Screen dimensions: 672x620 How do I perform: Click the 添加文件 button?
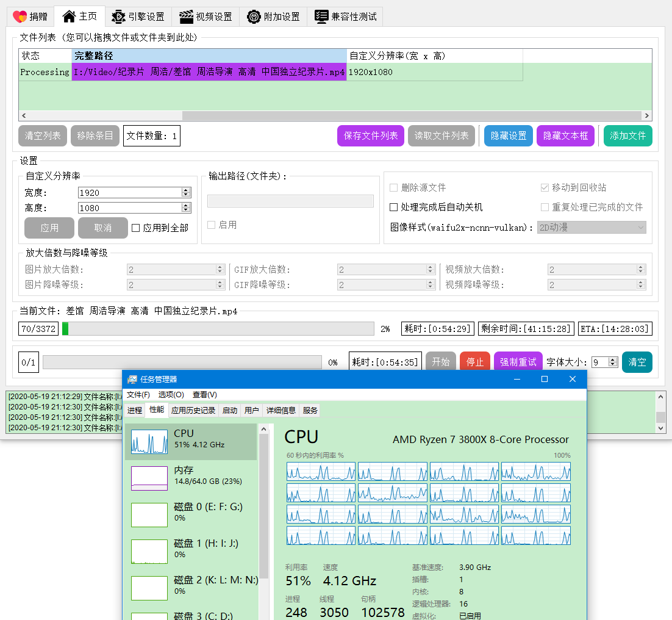pos(627,135)
